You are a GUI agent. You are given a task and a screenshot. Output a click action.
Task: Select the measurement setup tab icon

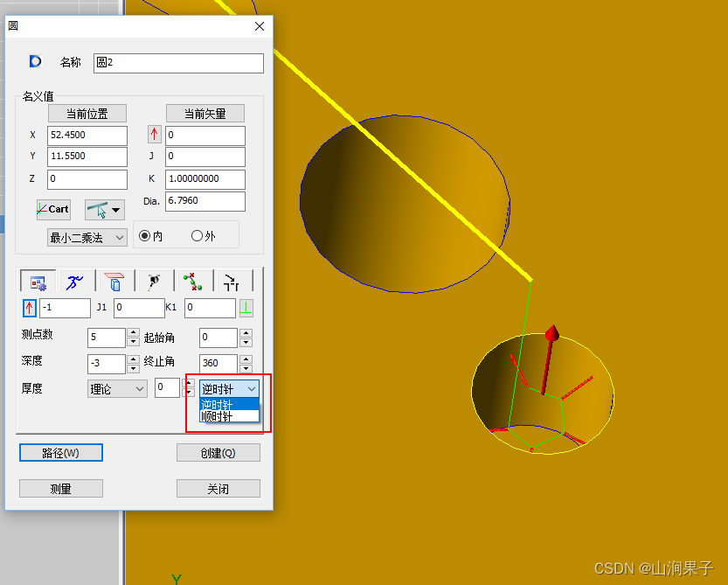tap(37, 282)
